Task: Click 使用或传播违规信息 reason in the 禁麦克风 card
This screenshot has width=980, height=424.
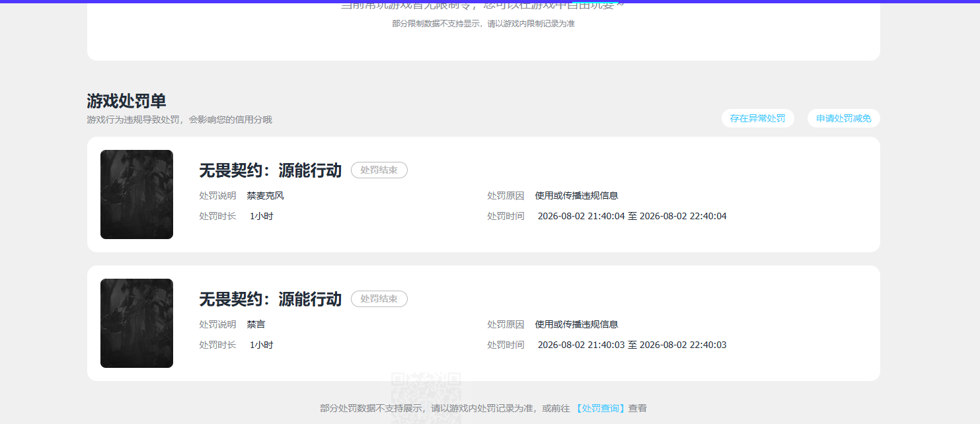Action: pos(576,195)
